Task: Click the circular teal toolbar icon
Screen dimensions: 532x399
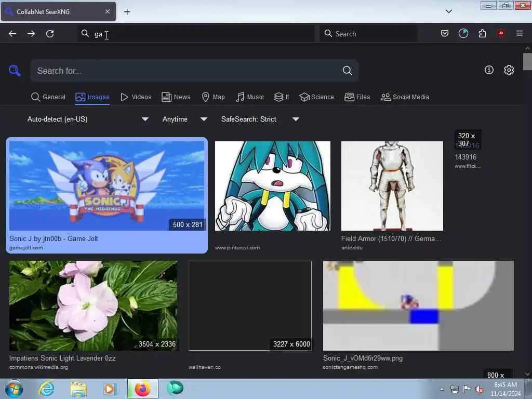Action: click(x=463, y=33)
